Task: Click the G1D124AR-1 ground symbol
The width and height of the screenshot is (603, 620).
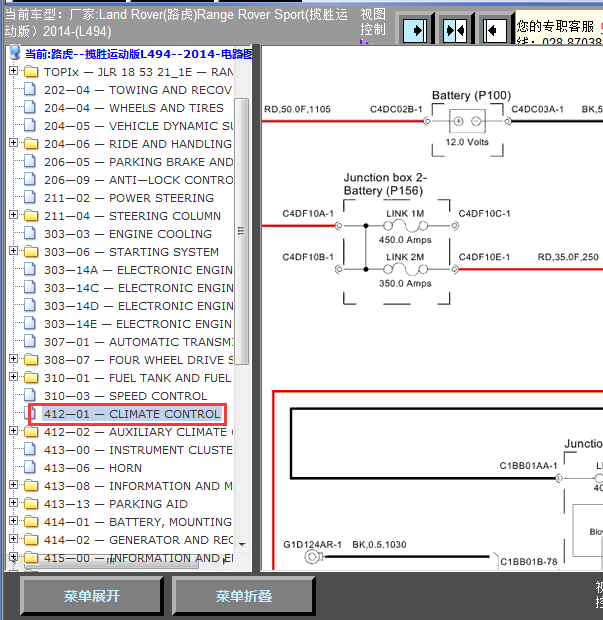Action: 313,557
